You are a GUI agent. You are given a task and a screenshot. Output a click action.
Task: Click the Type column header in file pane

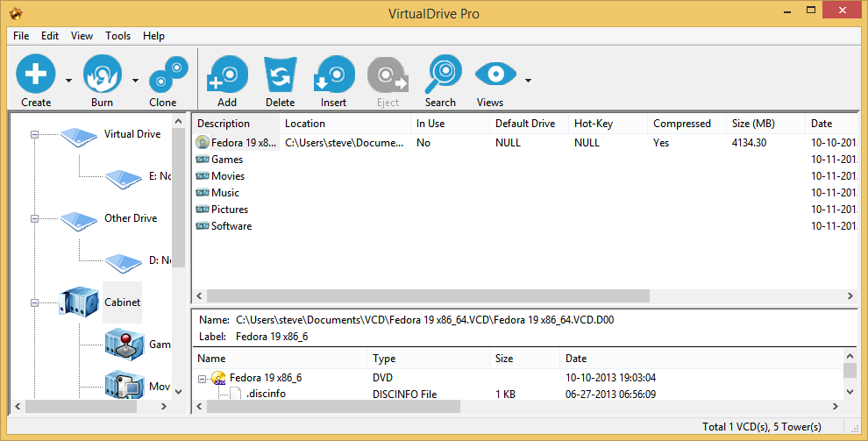click(429, 359)
